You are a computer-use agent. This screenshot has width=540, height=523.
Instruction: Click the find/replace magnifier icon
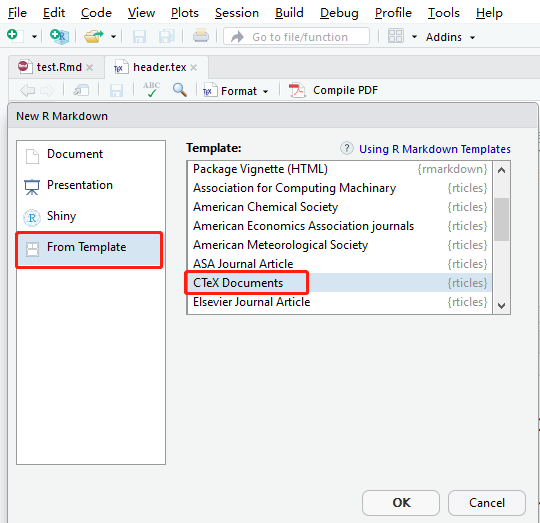coord(179,90)
